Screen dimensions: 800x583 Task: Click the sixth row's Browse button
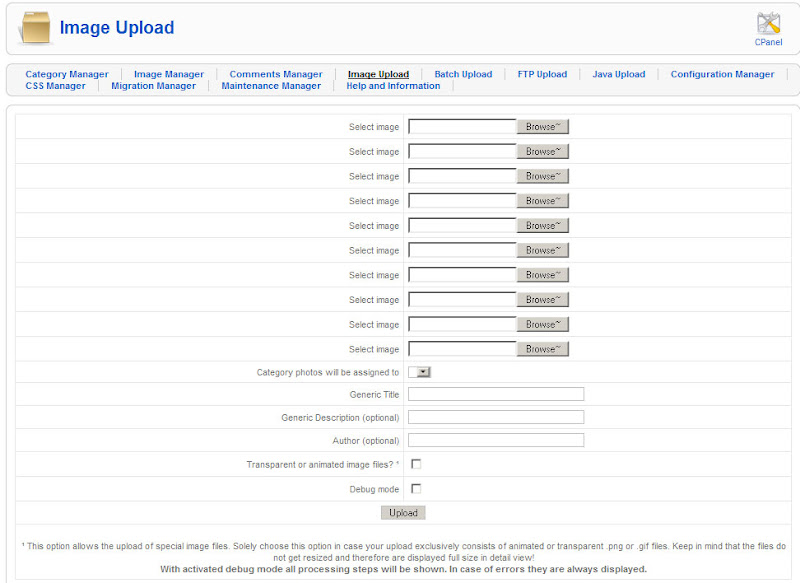(x=543, y=250)
